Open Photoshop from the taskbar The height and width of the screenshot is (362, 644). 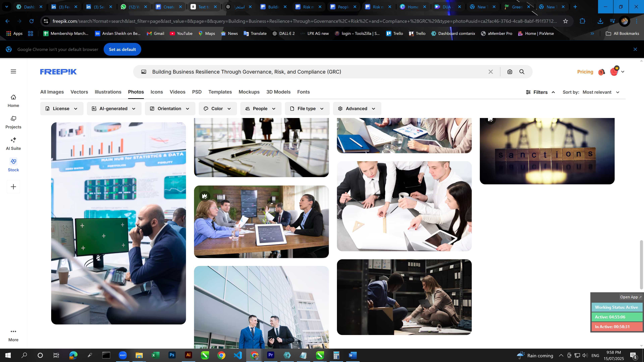[x=172, y=355]
